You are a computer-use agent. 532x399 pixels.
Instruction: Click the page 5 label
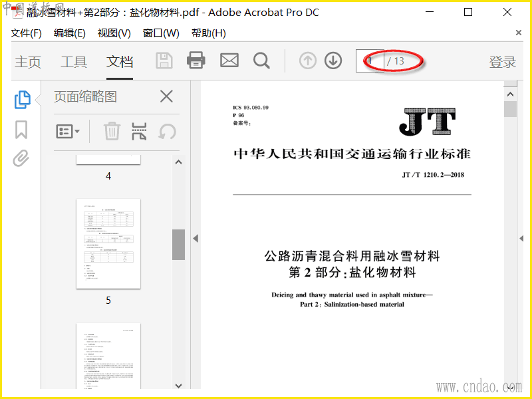click(x=108, y=301)
